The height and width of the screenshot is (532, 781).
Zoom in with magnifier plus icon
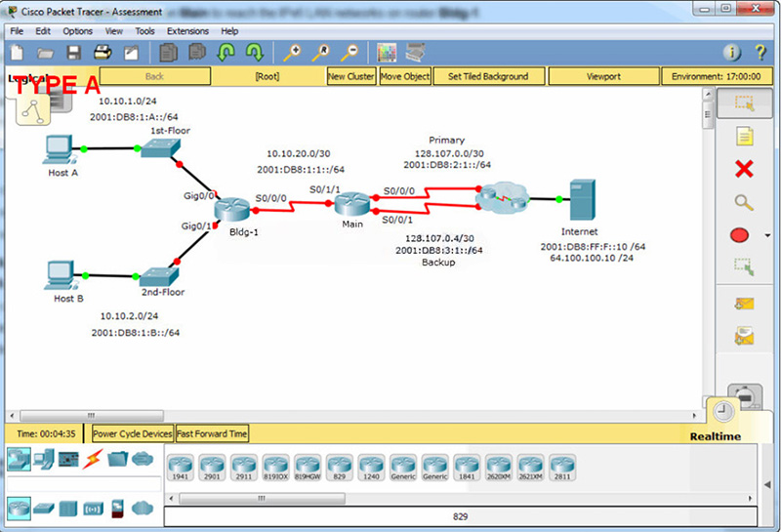(292, 53)
